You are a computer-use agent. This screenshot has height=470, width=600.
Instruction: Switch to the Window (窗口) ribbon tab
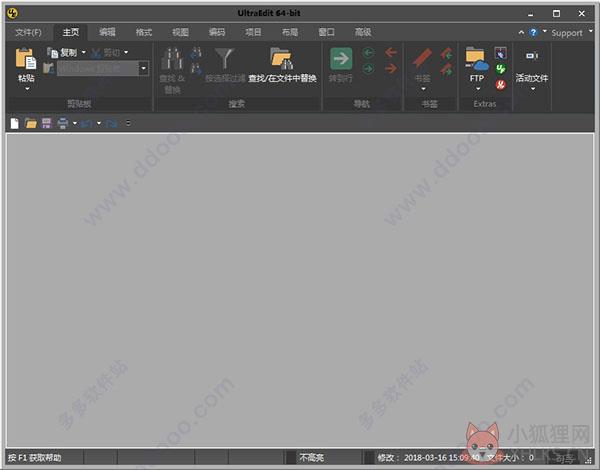tap(326, 33)
